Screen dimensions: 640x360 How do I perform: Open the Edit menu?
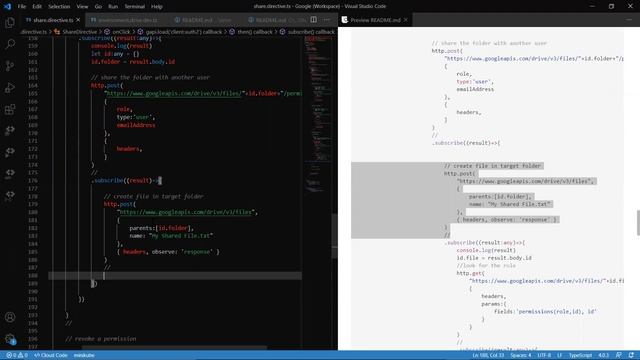pos(37,7)
